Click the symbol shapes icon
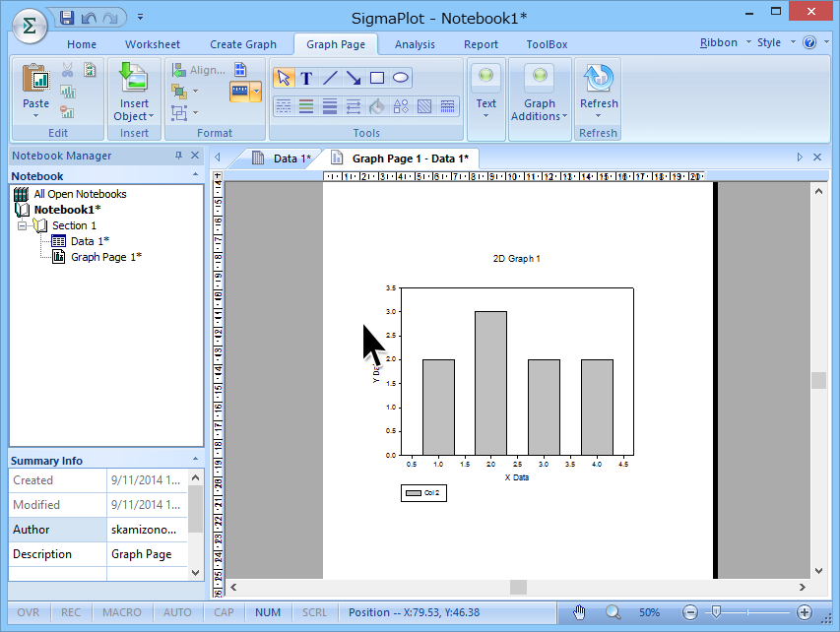Image resolution: width=840 pixels, height=632 pixels. coord(401,106)
